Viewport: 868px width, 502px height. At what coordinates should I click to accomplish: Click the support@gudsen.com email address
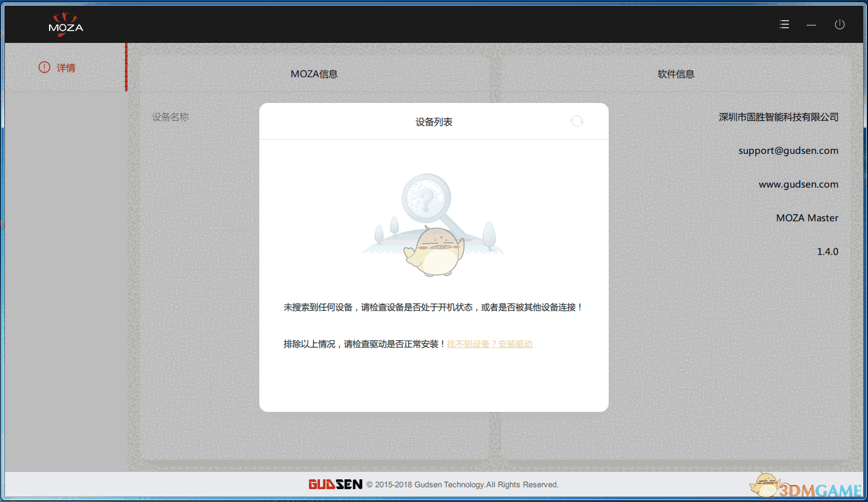pyautogui.click(x=788, y=150)
